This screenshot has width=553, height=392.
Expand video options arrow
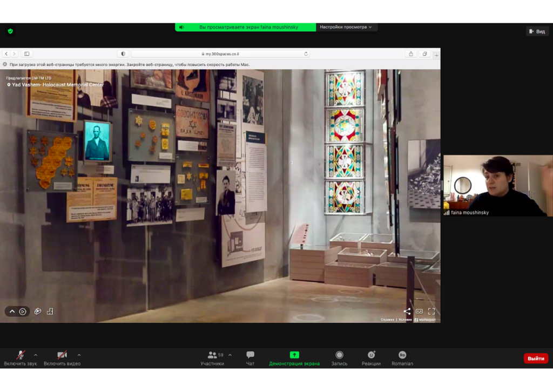pyautogui.click(x=79, y=355)
